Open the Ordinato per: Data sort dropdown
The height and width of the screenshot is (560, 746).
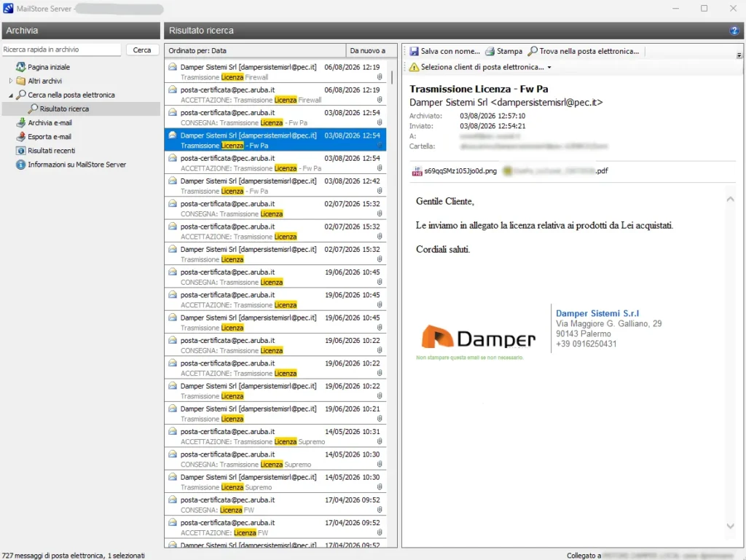255,50
